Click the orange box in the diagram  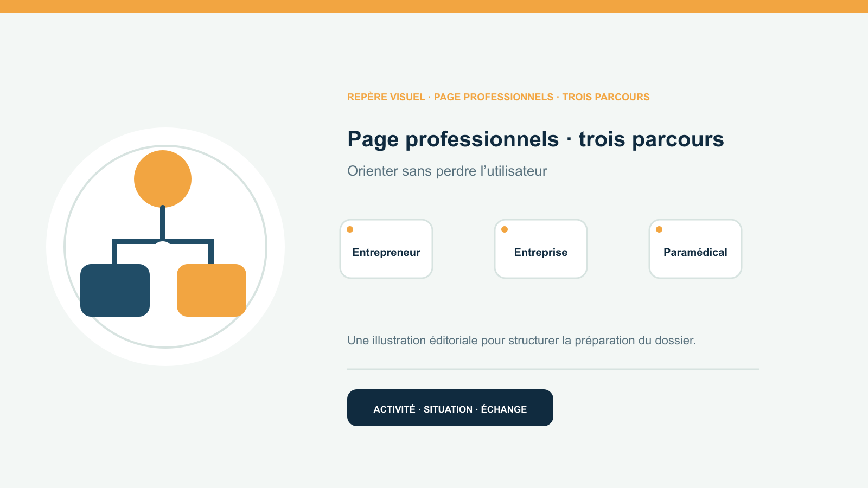click(212, 290)
